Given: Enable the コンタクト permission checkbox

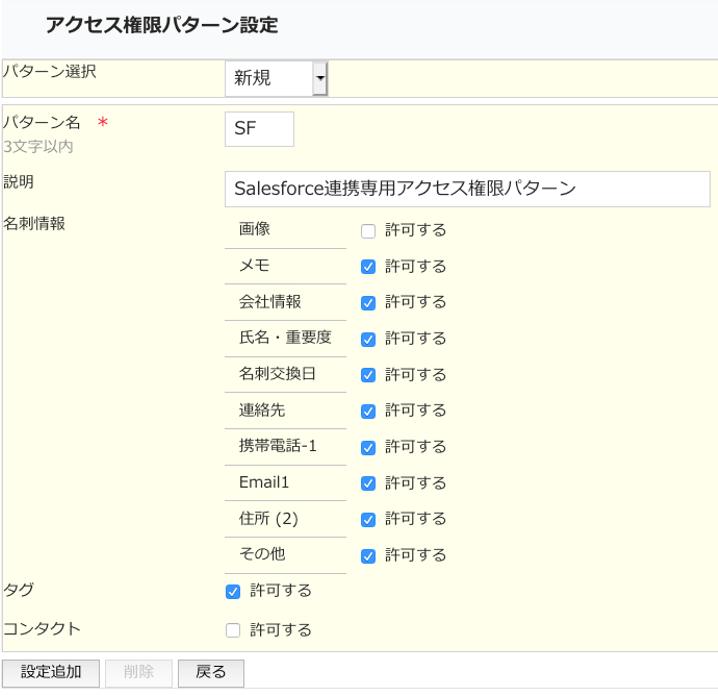Looking at the screenshot, I should (x=233, y=630).
